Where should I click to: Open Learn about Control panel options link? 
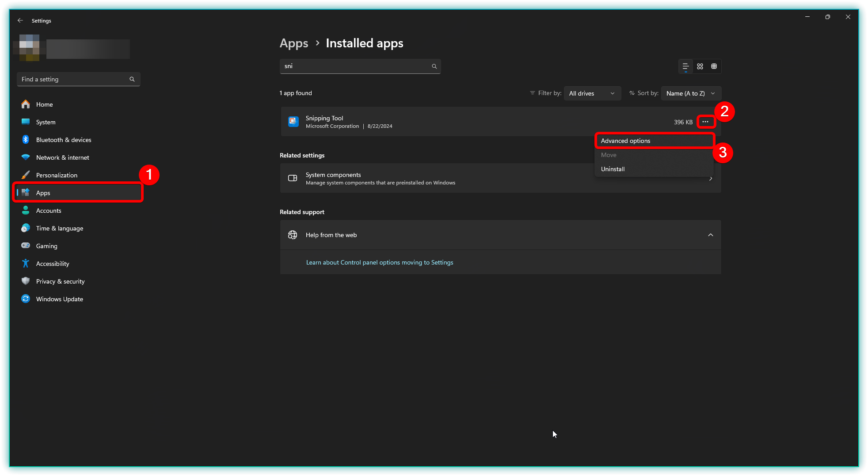pyautogui.click(x=380, y=262)
